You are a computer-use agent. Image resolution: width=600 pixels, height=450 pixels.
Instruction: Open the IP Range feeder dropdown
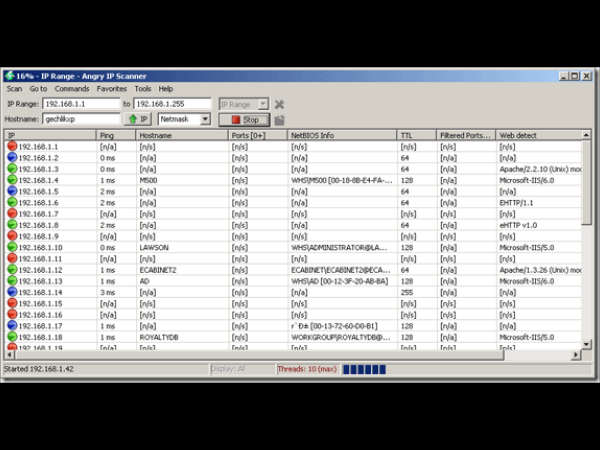[244, 104]
